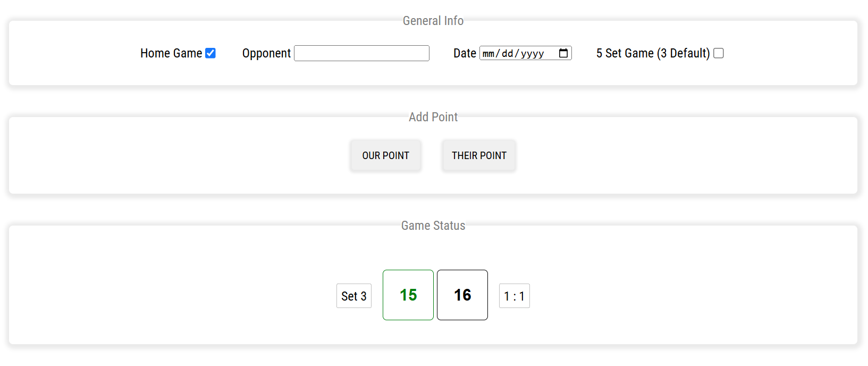Click the black 16 score box
The width and height of the screenshot is (868, 366).
462,295
